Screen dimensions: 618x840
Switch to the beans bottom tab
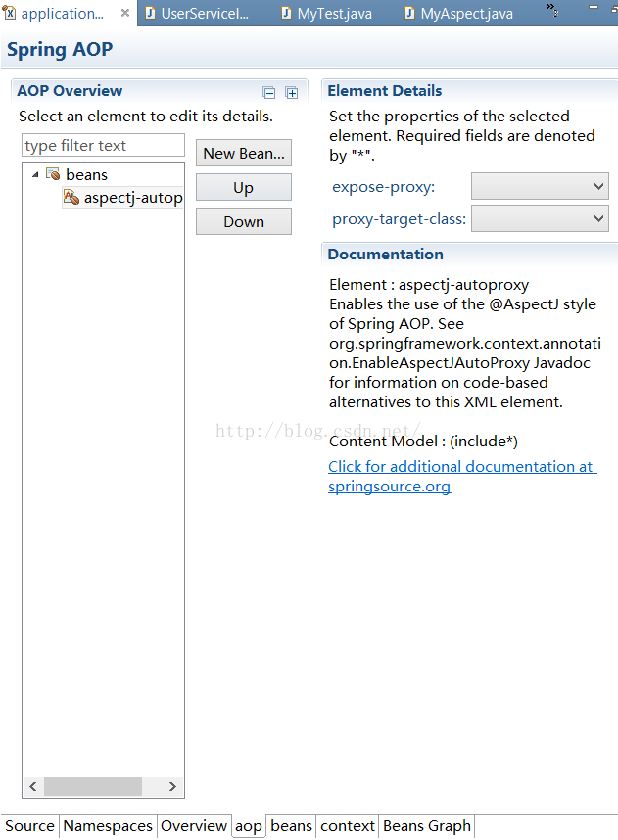click(x=291, y=826)
